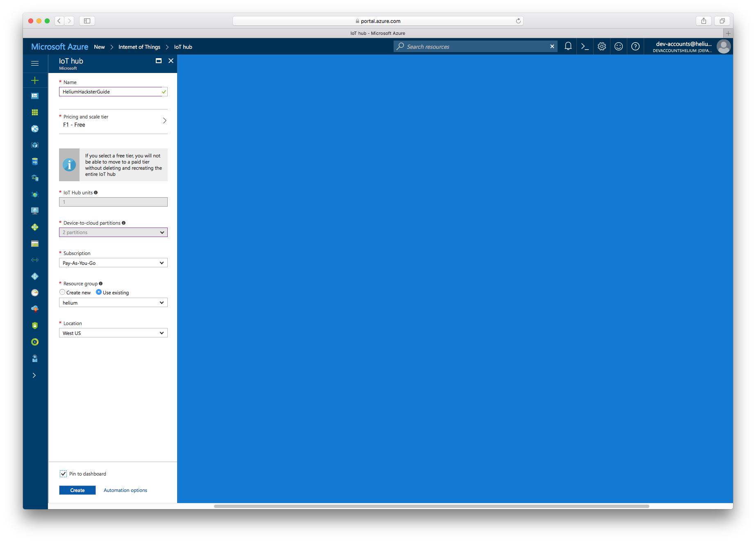Image resolution: width=756 pixels, height=542 pixels.
Task: Click the New breadcrumb link
Action: click(x=99, y=47)
